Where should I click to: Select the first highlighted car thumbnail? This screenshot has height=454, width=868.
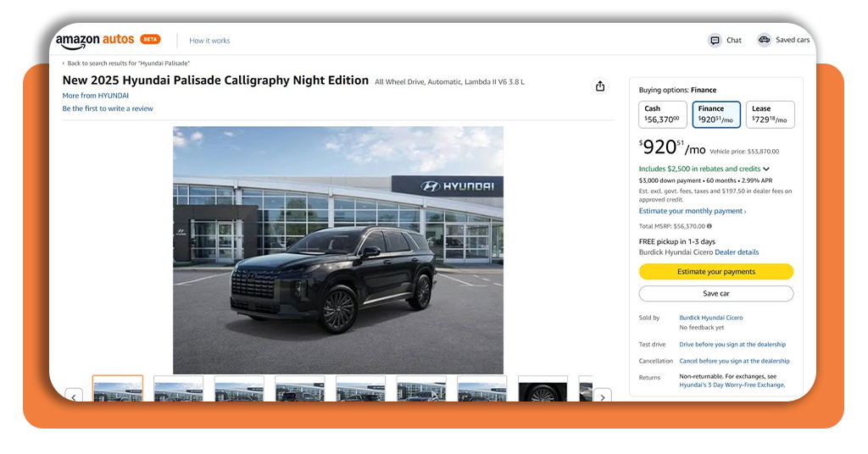point(118,390)
